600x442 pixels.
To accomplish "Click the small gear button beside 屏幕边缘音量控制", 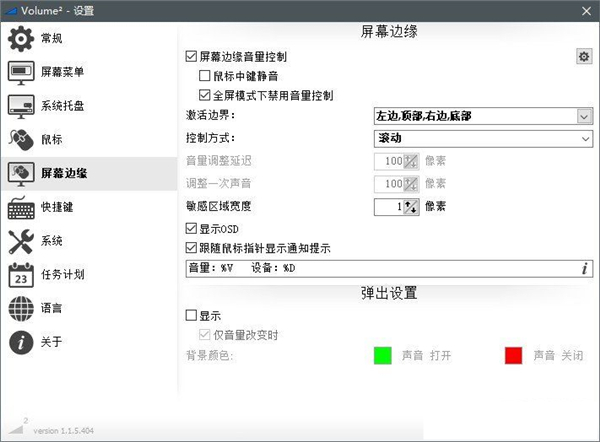I will (584, 57).
